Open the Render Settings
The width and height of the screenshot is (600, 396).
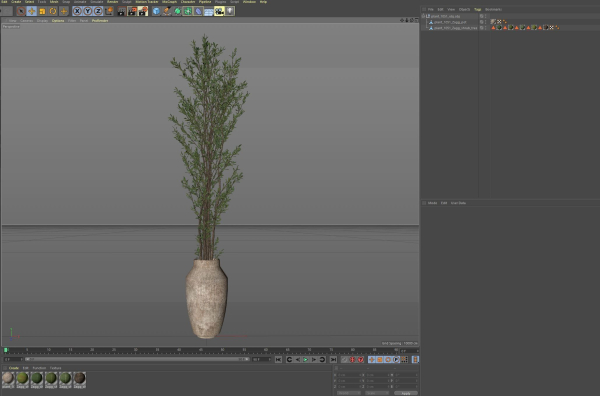click(143, 11)
